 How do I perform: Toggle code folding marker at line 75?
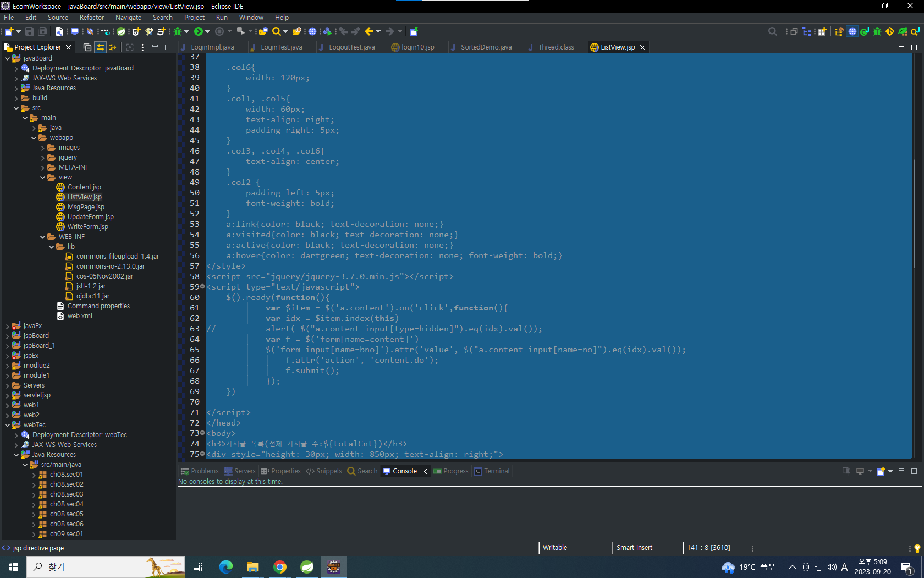[202, 454]
